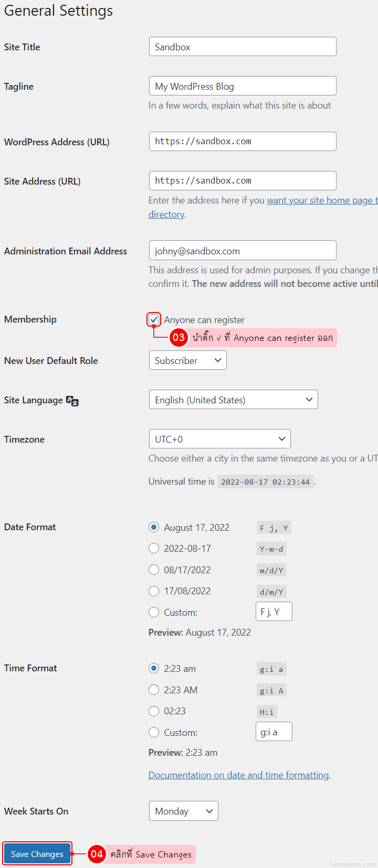Select the Custom time format radio button
The width and height of the screenshot is (378, 868).
[154, 732]
